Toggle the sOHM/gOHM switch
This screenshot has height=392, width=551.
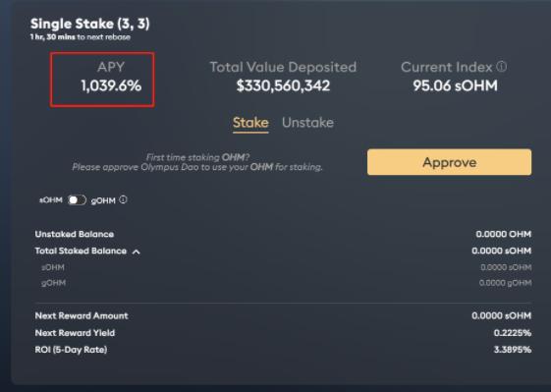[77, 200]
